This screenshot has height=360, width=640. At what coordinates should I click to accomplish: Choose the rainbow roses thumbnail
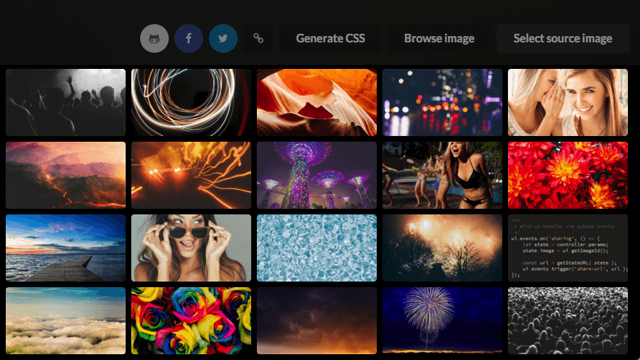(191, 320)
